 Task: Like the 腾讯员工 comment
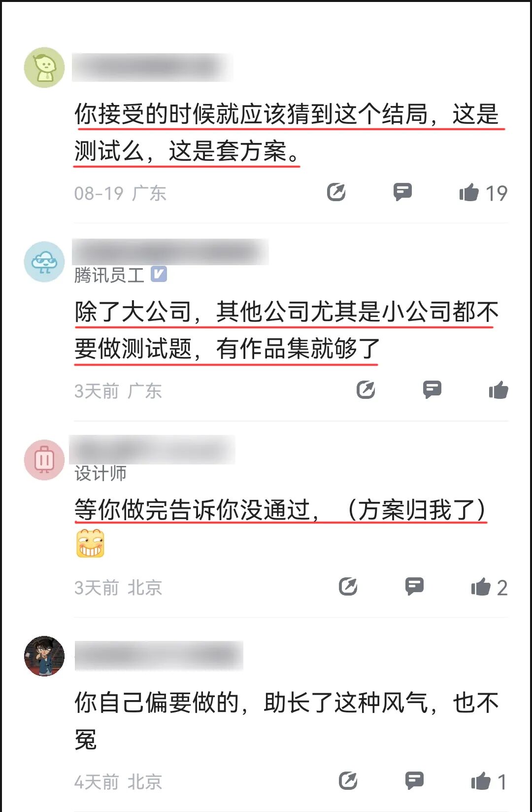[x=499, y=390]
